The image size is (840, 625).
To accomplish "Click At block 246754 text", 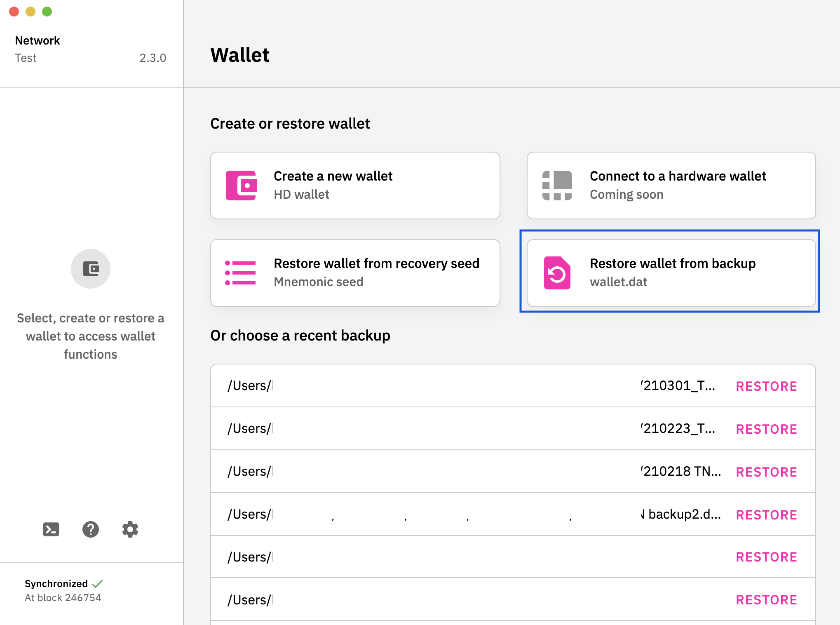I will click(63, 598).
